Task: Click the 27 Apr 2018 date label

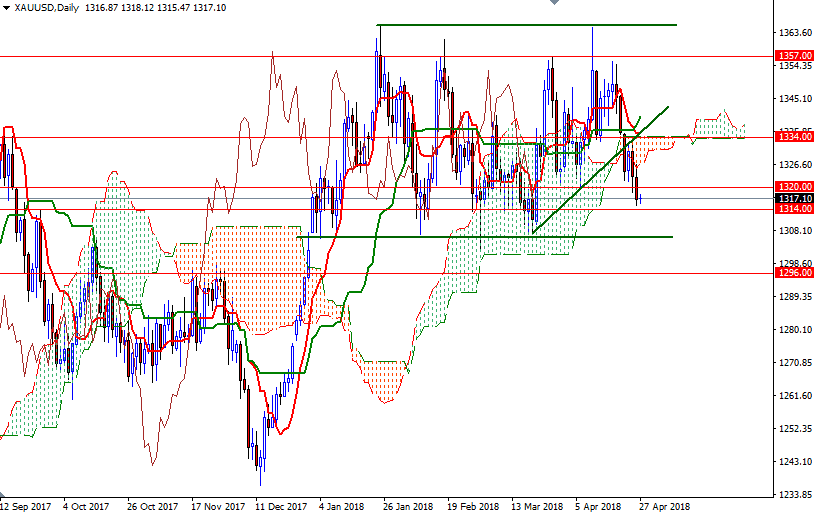Action: click(664, 506)
